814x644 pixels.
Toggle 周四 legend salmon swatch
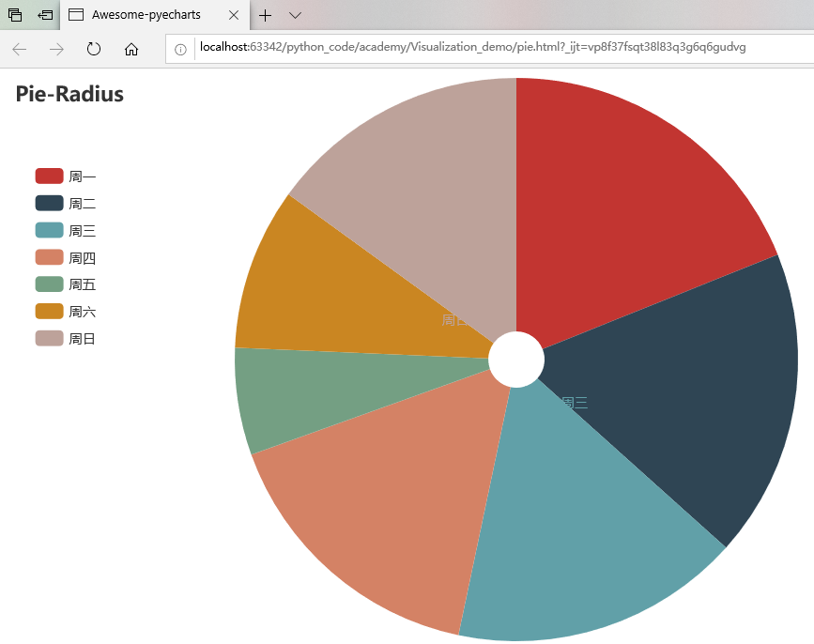click(50, 257)
